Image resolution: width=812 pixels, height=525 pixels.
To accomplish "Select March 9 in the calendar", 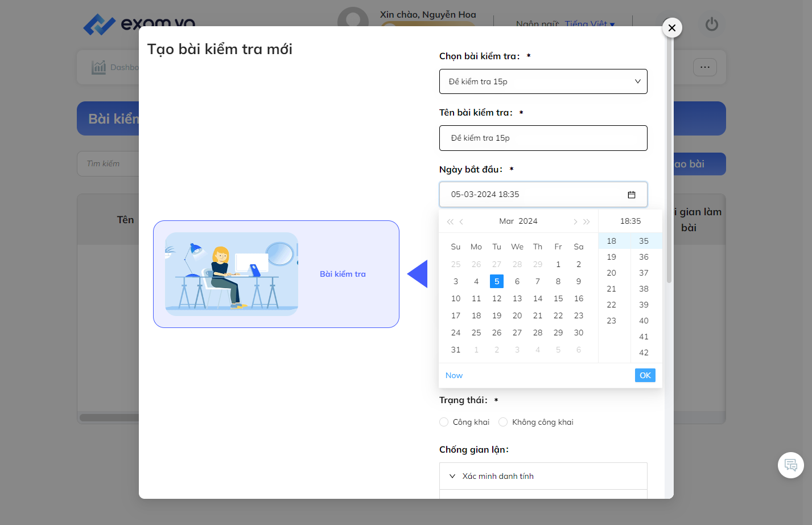I will click(x=579, y=281).
